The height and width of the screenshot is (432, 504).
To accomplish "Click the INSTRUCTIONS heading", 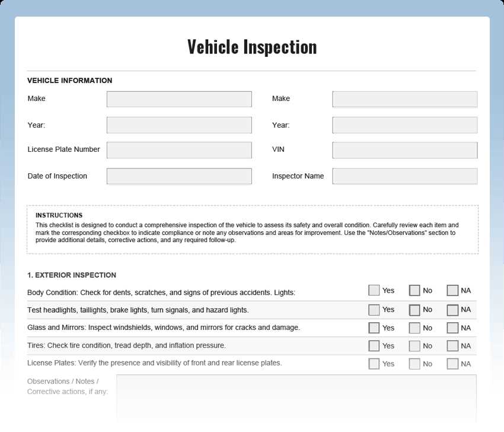I will 59,215.
